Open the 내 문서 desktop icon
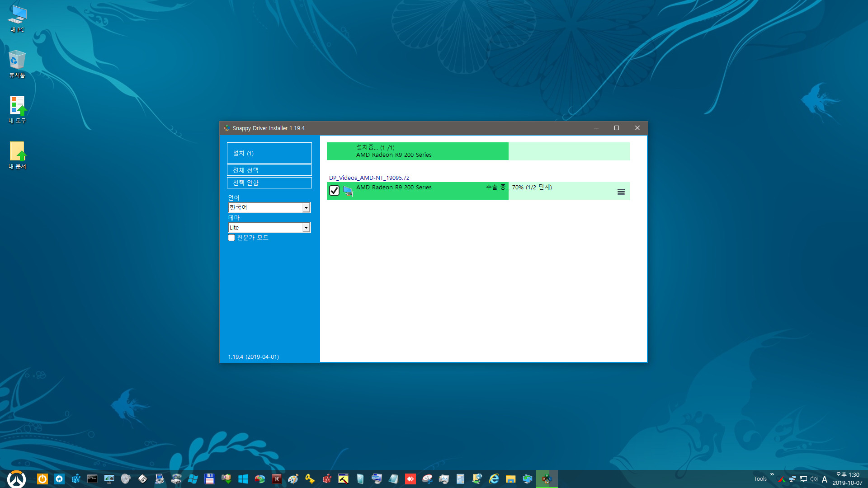Viewport: 868px width, 488px height. 17,155
